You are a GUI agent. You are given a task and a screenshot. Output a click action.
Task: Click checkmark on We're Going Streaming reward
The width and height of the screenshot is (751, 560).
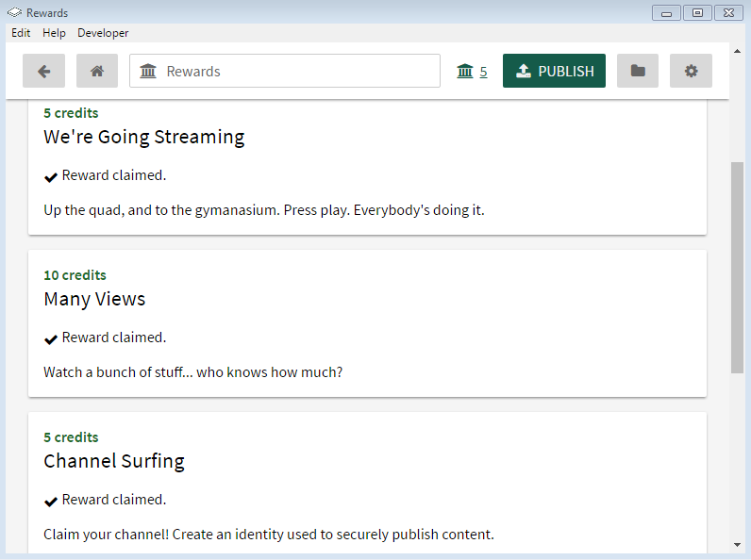click(x=51, y=176)
